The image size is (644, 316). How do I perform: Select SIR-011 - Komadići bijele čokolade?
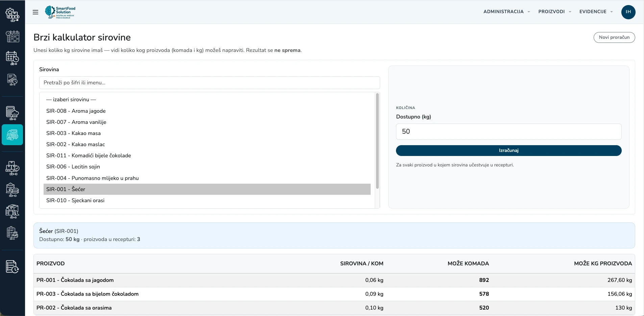[x=207, y=155]
